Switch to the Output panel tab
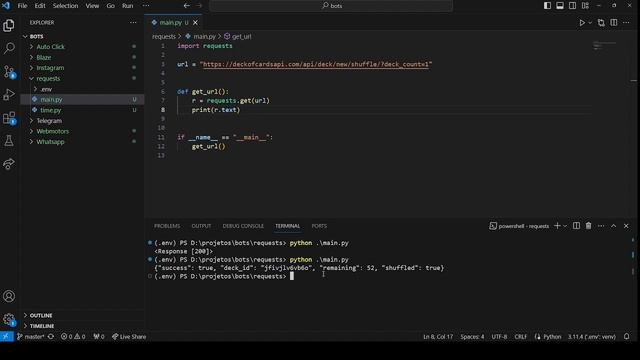Viewport: 640px width, 360px height. pyautogui.click(x=201, y=226)
